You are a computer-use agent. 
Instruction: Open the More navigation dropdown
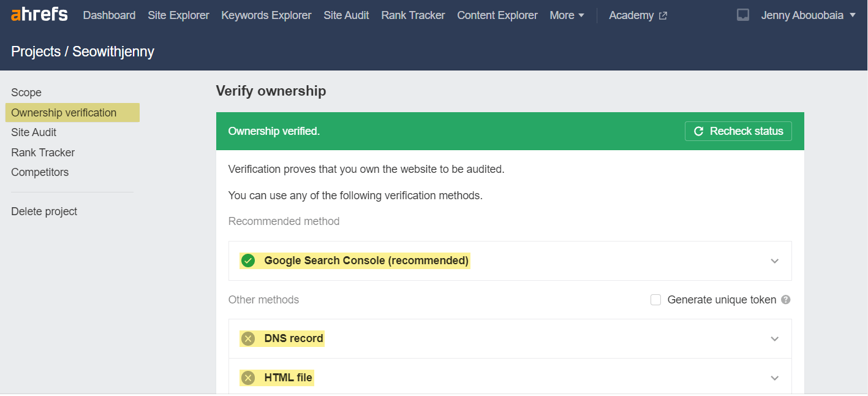(567, 15)
